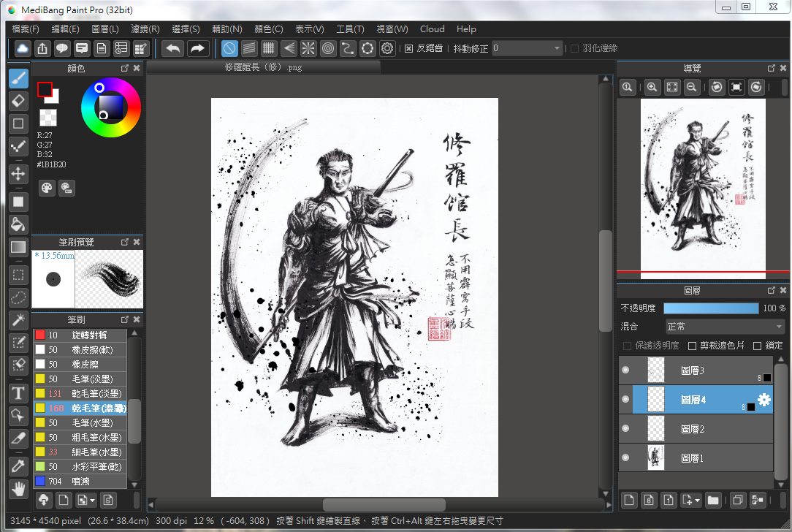Open the 編輯(E) menu

[65, 29]
